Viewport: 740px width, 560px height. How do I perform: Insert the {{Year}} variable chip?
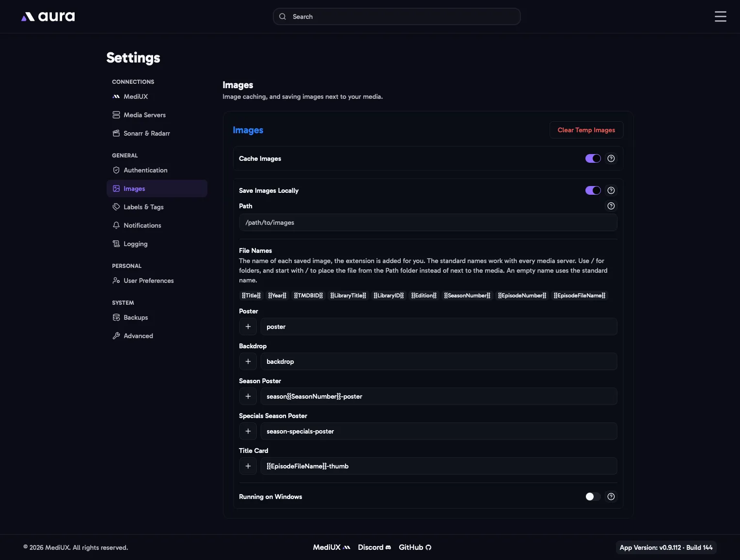tap(277, 296)
